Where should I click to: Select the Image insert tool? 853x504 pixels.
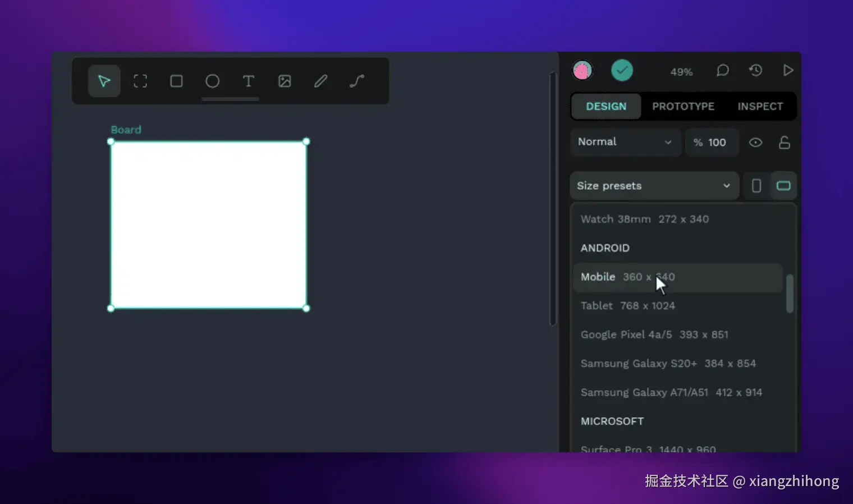click(x=285, y=81)
